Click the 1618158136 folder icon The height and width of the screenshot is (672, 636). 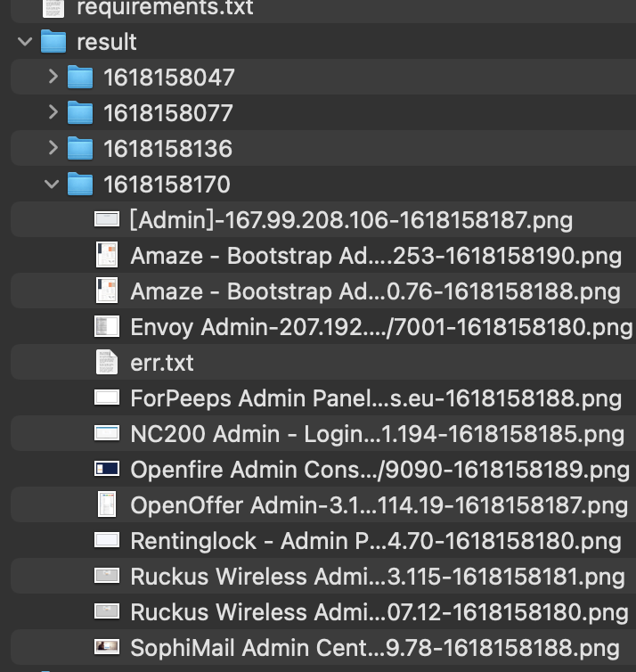click(80, 149)
